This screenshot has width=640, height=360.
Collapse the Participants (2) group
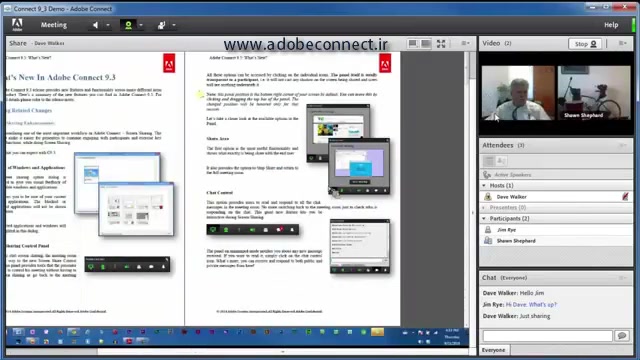coord(484,219)
